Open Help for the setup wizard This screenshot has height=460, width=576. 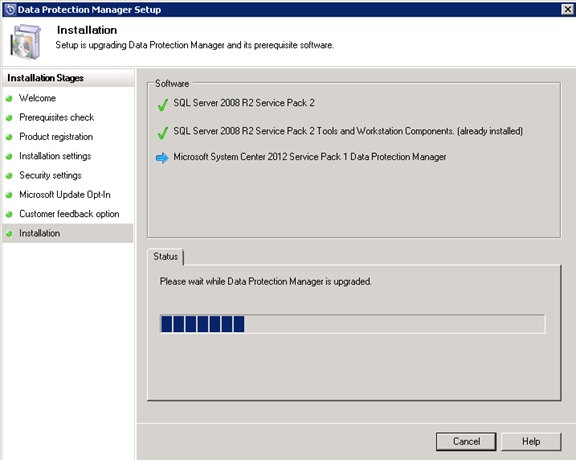(x=531, y=441)
